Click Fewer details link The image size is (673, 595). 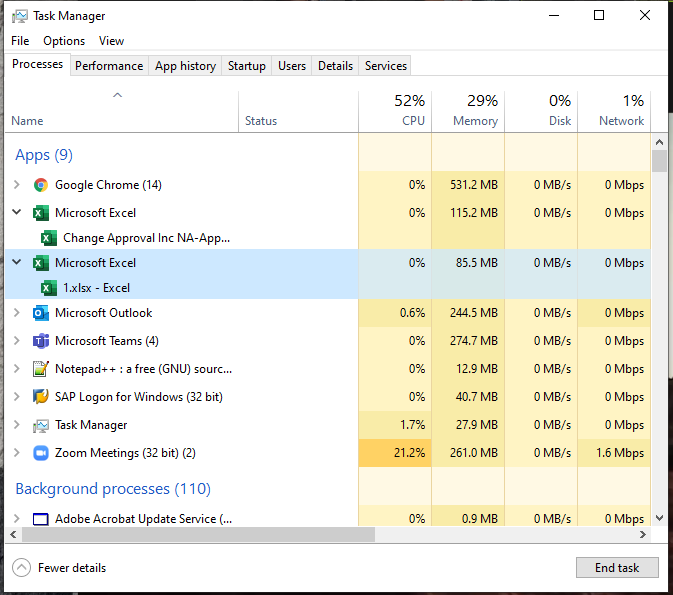click(72, 568)
